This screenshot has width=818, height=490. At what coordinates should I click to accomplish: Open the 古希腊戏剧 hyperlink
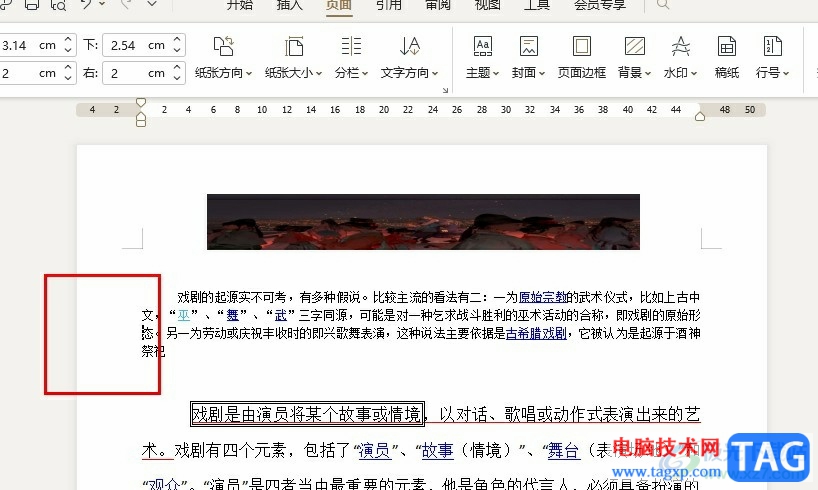[536, 333]
